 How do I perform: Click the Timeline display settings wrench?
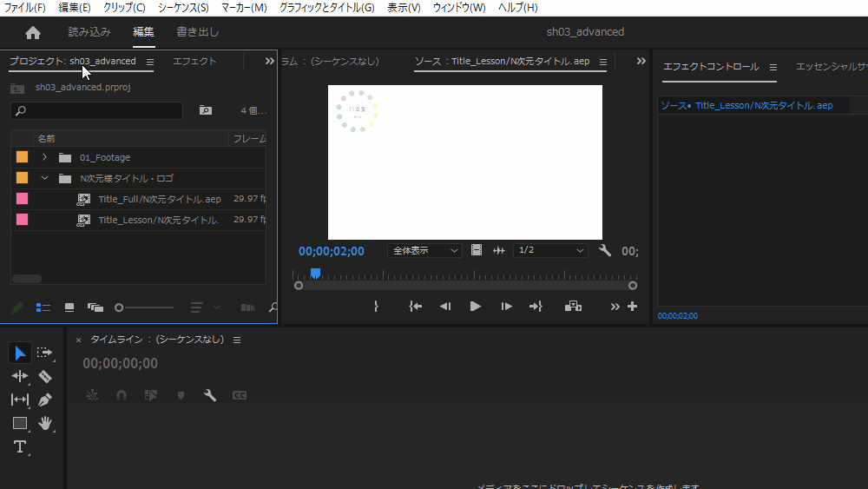point(210,395)
